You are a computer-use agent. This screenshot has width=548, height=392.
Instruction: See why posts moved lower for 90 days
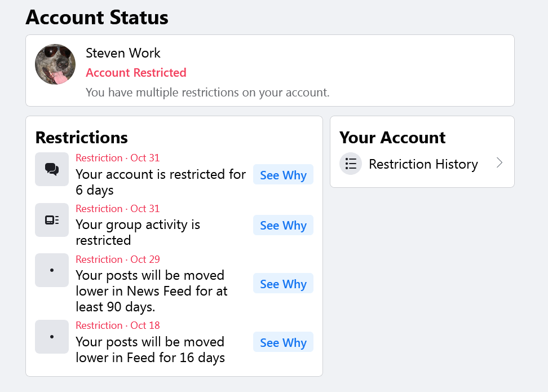(283, 284)
